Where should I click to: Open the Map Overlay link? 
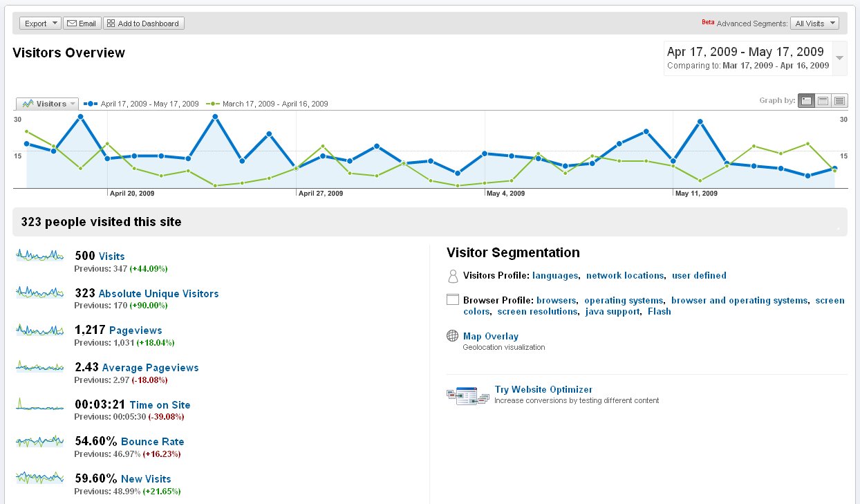(491, 337)
